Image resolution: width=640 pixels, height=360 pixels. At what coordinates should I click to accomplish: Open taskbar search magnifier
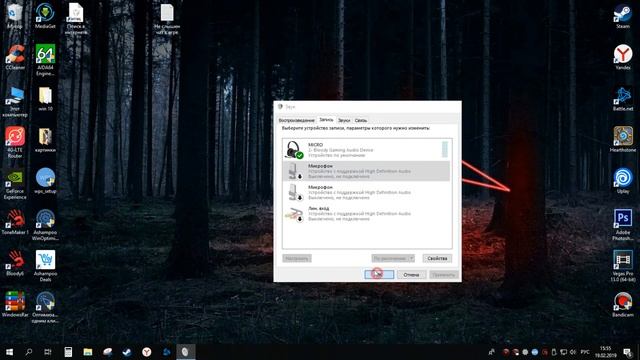pyautogui.click(x=29, y=352)
